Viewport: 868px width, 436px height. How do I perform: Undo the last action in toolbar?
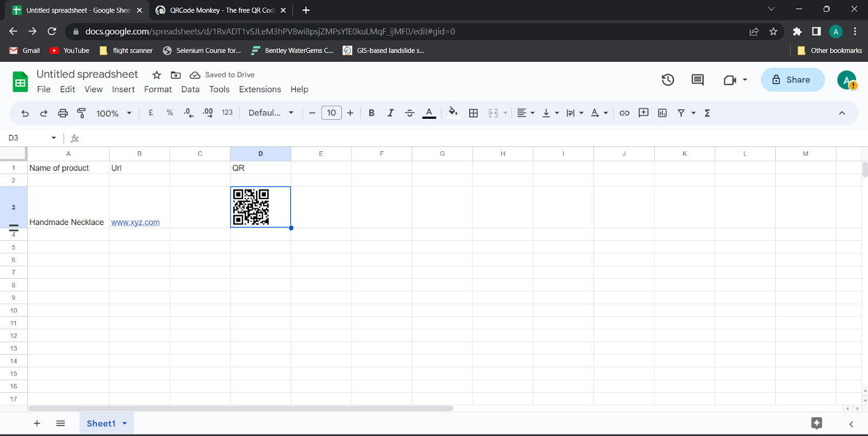pyautogui.click(x=25, y=113)
